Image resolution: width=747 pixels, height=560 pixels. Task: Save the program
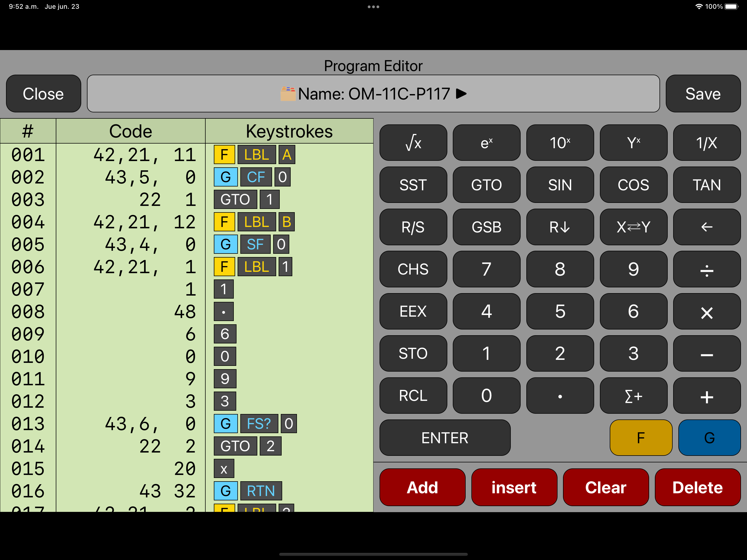click(x=703, y=94)
